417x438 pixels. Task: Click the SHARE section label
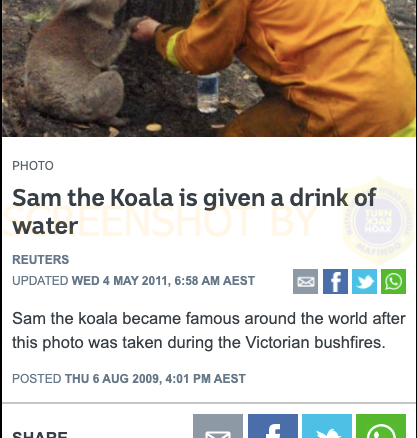(x=40, y=434)
